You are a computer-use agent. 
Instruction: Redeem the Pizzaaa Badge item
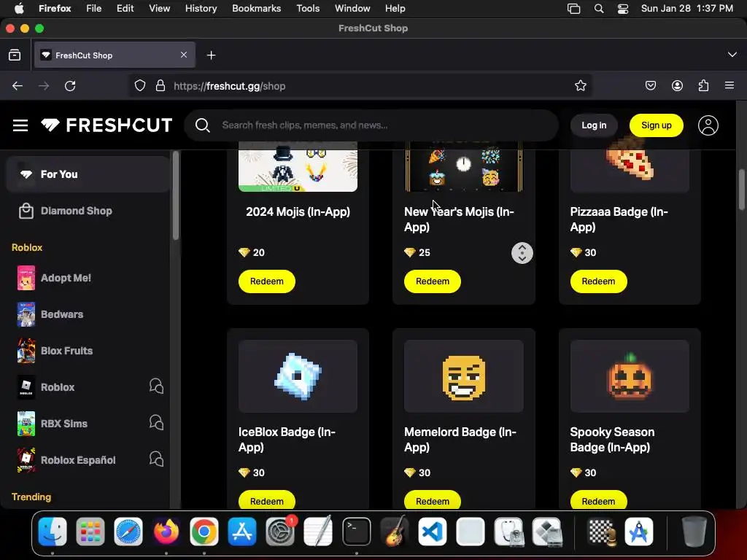coord(598,281)
